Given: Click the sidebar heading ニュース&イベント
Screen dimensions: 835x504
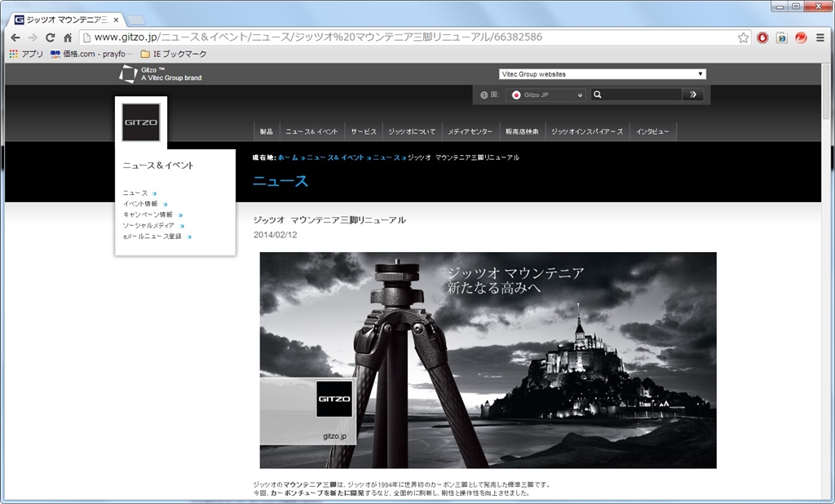Looking at the screenshot, I should 158,166.
